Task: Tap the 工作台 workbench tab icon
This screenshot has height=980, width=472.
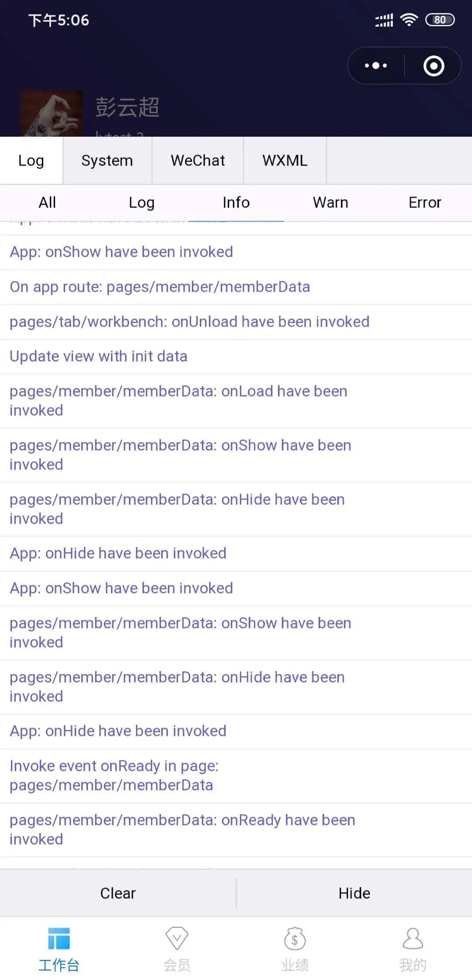Action: coord(59,939)
